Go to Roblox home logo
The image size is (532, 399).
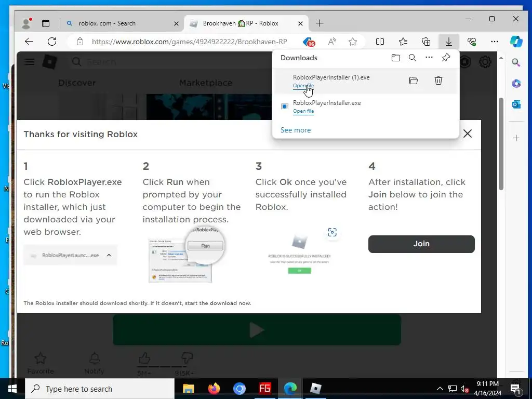coord(49,62)
